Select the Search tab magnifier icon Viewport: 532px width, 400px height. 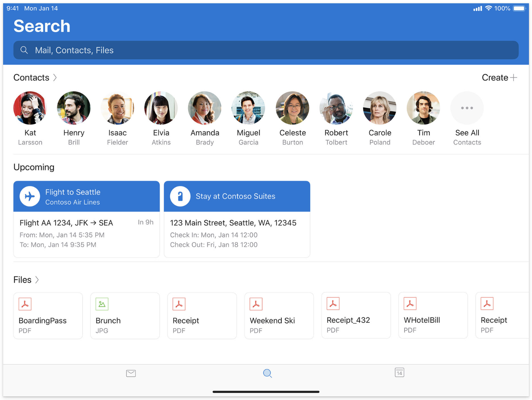tap(267, 374)
